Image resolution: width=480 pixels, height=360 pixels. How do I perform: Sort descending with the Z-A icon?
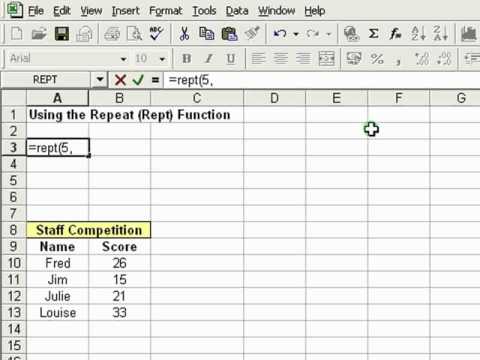(x=441, y=34)
